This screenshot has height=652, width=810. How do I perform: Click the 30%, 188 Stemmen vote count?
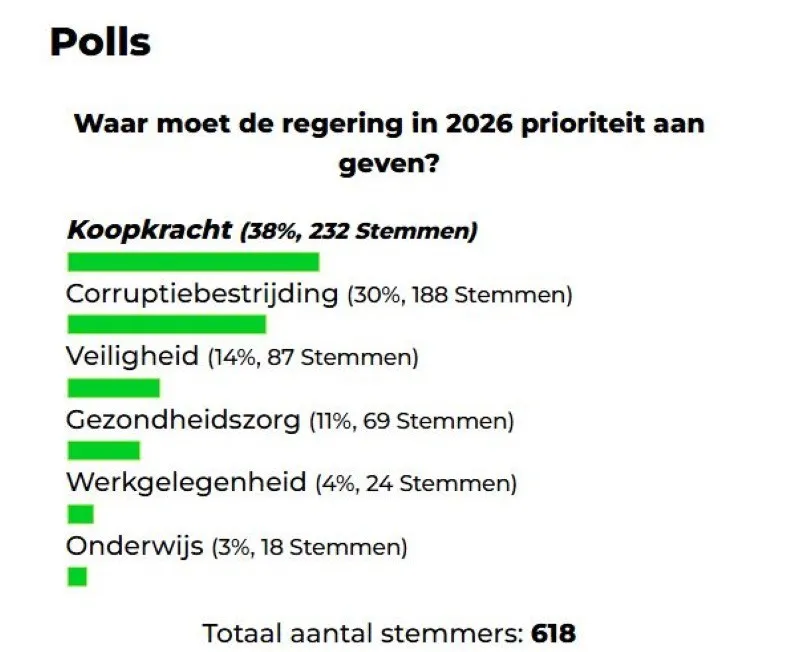[459, 296]
